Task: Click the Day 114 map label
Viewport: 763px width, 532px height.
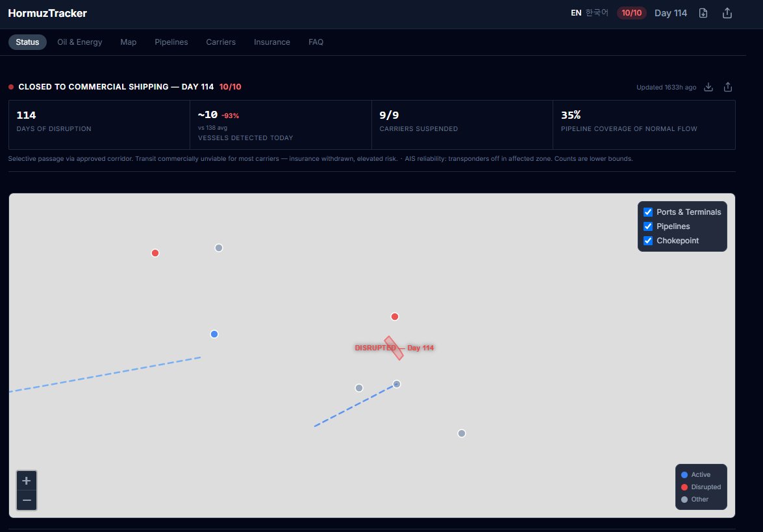Action: coord(420,348)
